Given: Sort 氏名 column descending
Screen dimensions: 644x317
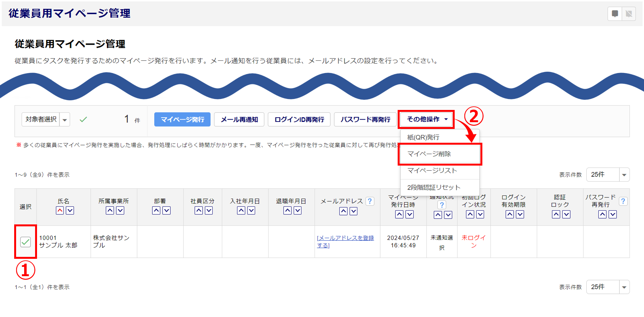Looking at the screenshot, I should [70, 211].
